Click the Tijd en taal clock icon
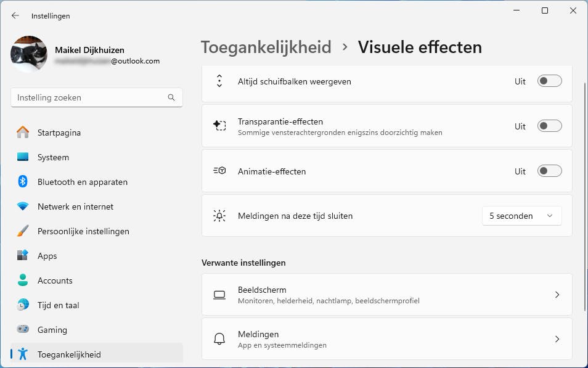 (23, 305)
